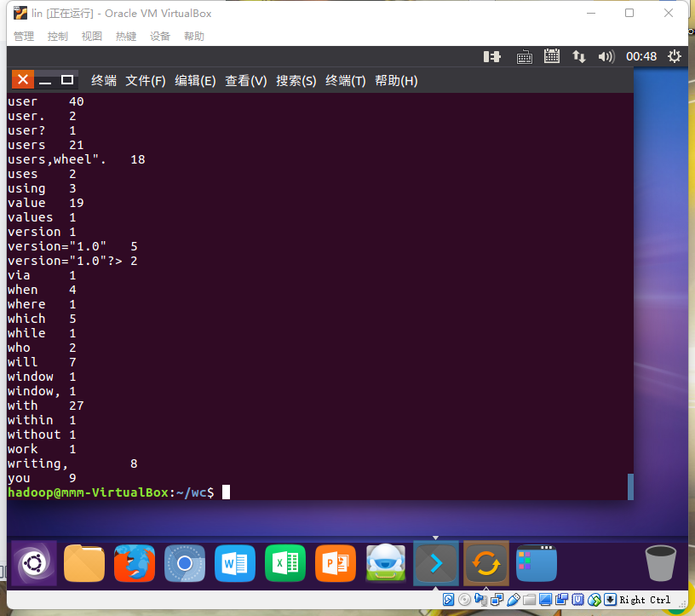The height and width of the screenshot is (616, 695).
Task: Click the recording status icon in VirtualBox
Action: tap(561, 600)
